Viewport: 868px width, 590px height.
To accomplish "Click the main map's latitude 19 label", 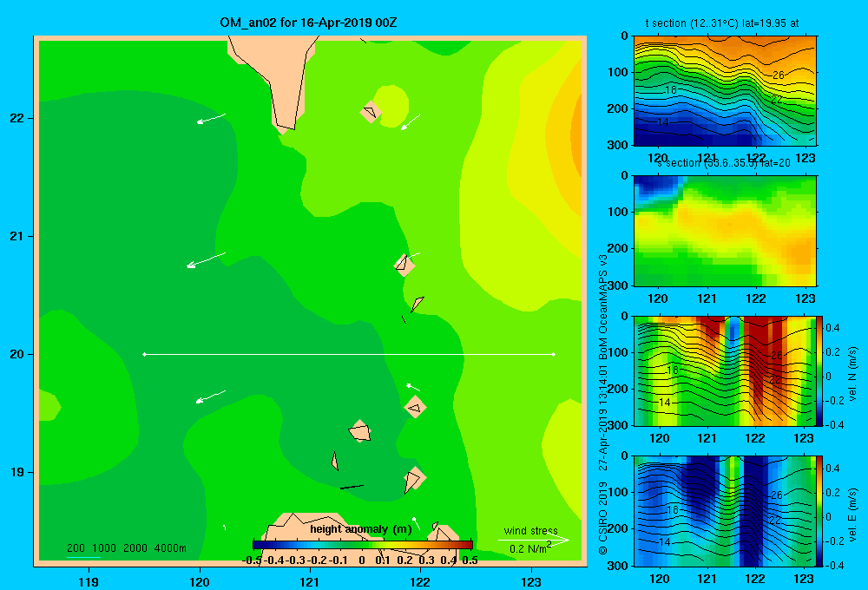I will pyautogui.click(x=17, y=472).
